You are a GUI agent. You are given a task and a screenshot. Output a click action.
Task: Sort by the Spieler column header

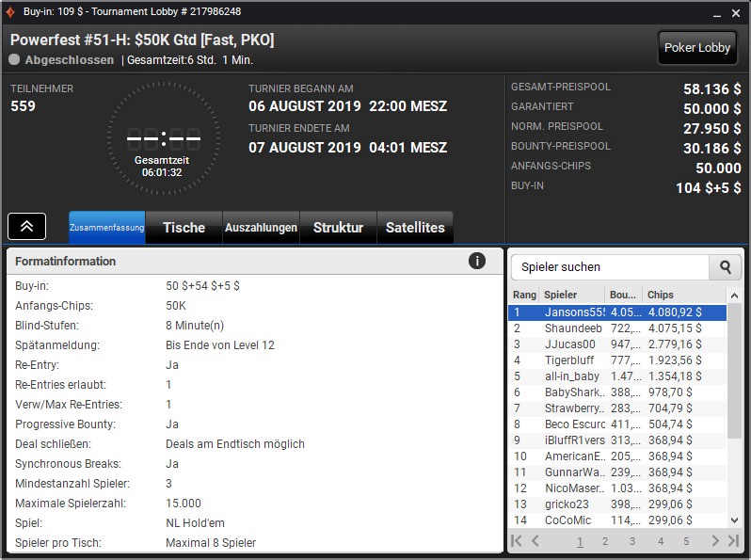tap(572, 295)
